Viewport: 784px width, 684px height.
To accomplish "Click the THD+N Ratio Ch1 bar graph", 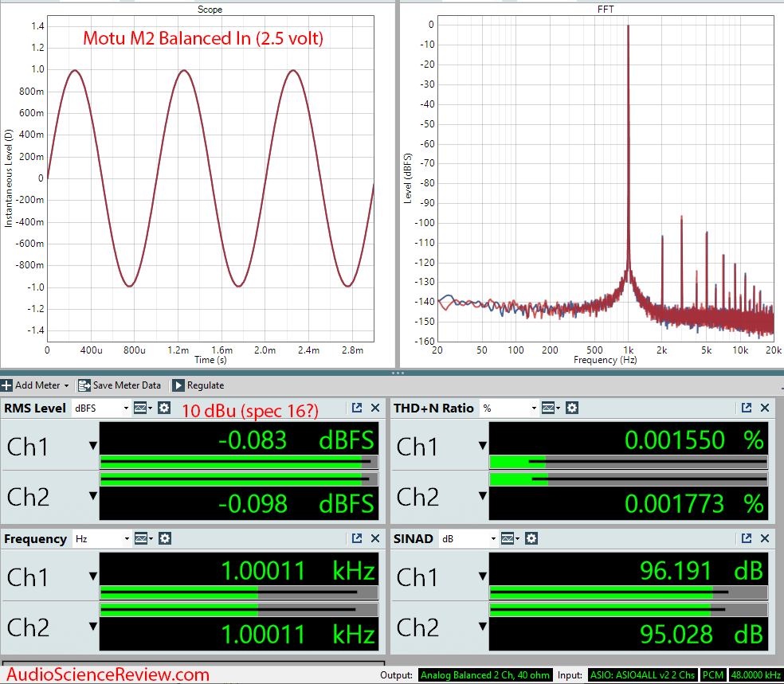I will click(x=629, y=462).
